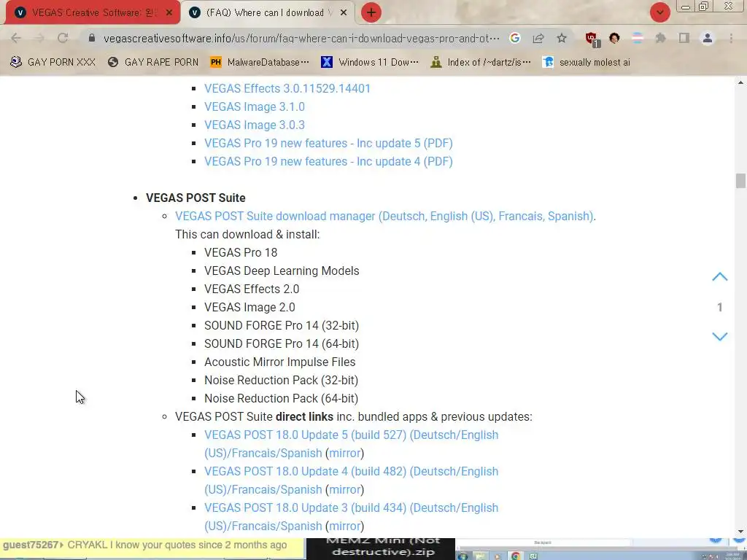The height and width of the screenshot is (560, 747).
Task: Open mirror link for Update 3 build 434
Action: (344, 526)
